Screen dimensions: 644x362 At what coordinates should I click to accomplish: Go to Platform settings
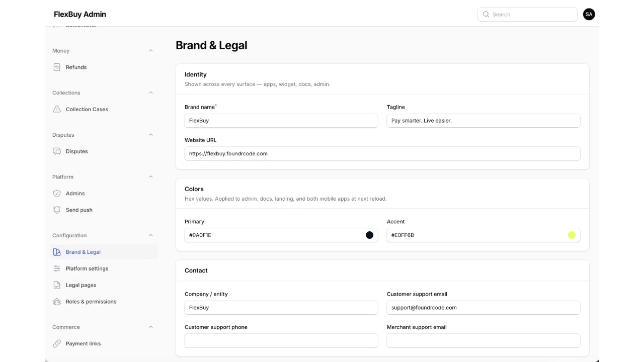pos(104,268)
